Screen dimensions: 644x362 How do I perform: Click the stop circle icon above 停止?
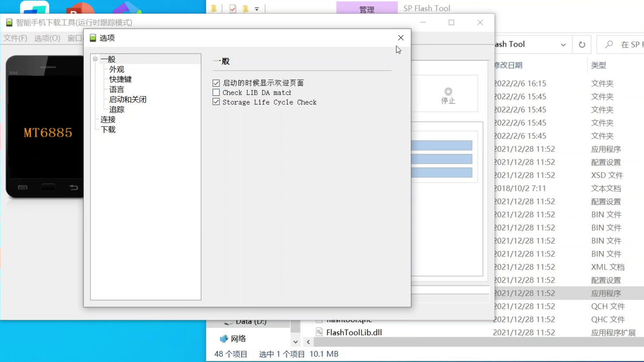point(448,91)
